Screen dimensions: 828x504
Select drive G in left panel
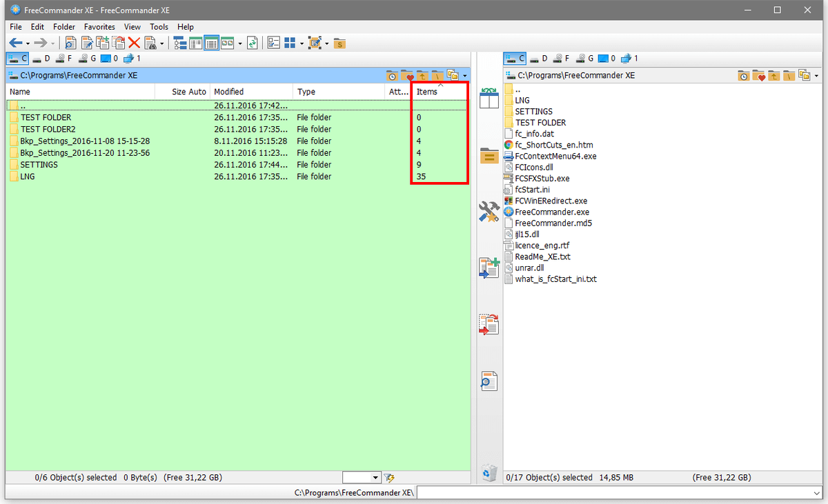pyautogui.click(x=87, y=59)
